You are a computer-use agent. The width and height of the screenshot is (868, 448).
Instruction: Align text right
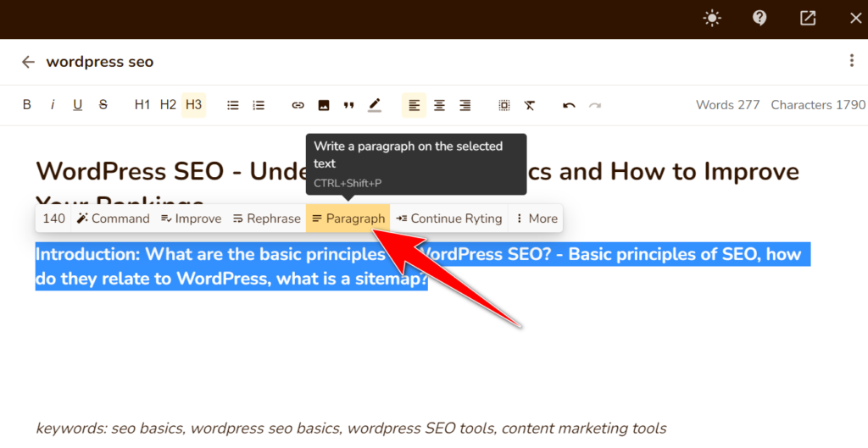point(465,105)
